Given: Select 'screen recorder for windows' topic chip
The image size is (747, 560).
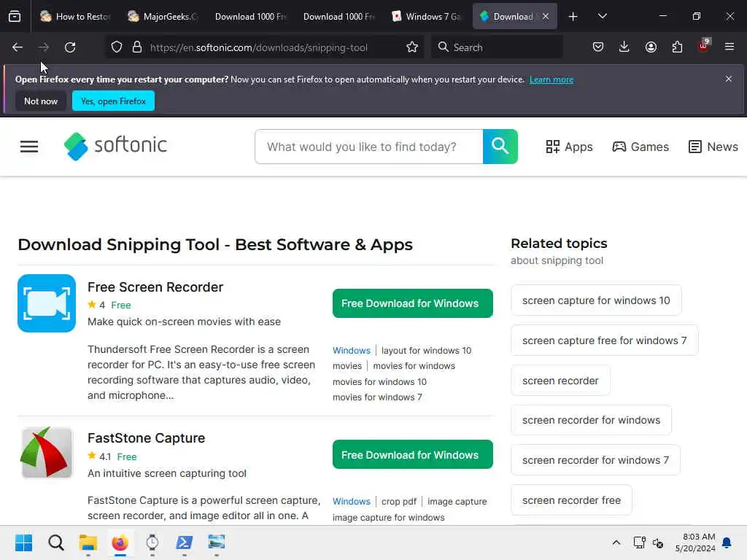Looking at the screenshot, I should pos(591,420).
